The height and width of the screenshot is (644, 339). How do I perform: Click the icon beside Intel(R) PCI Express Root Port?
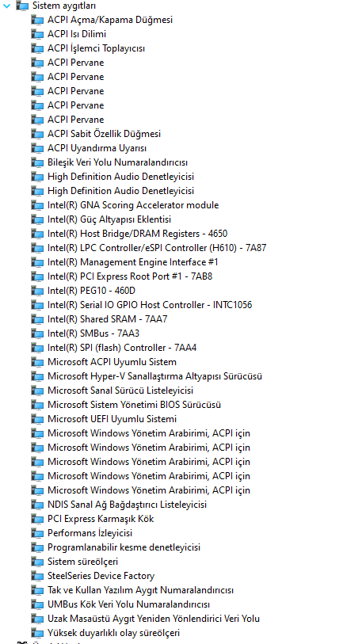(x=37, y=276)
